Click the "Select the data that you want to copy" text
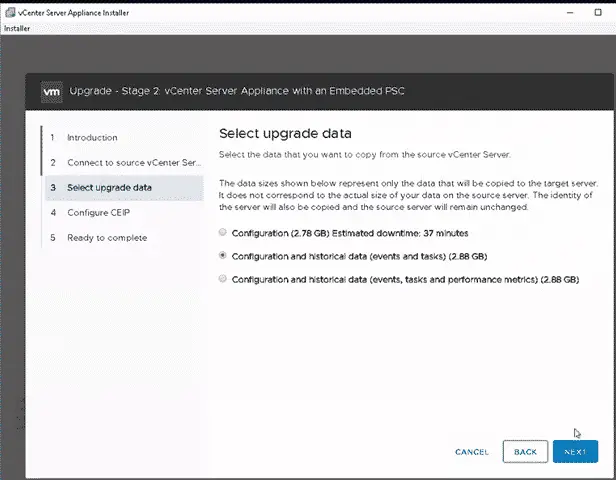Viewport: 616px width, 480px height. pos(365,154)
